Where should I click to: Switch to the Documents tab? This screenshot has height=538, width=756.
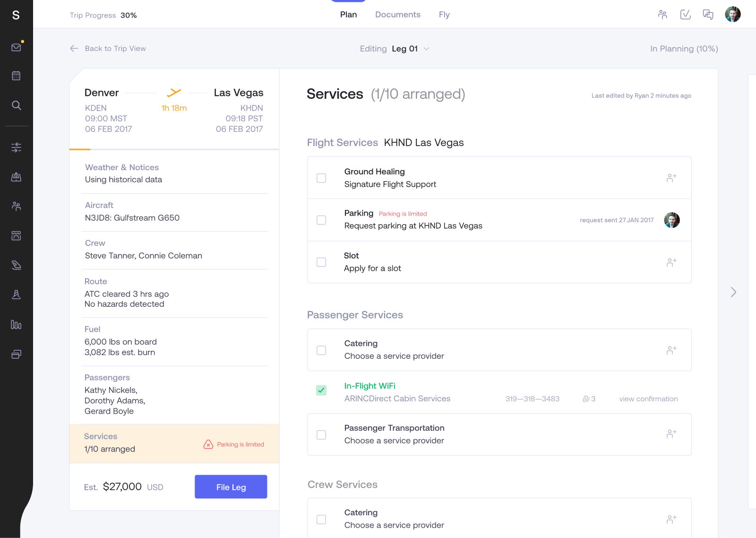point(398,15)
